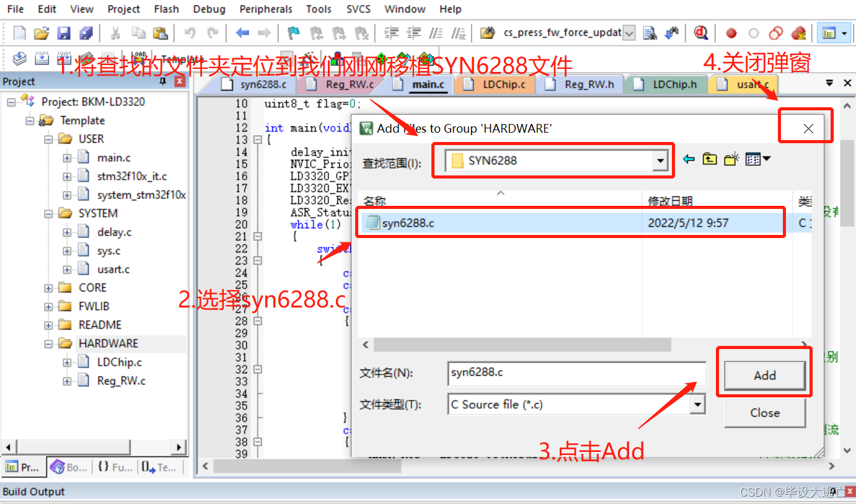This screenshot has width=856, height=504.
Task: Click the Copy toolbar icon
Action: [x=138, y=33]
